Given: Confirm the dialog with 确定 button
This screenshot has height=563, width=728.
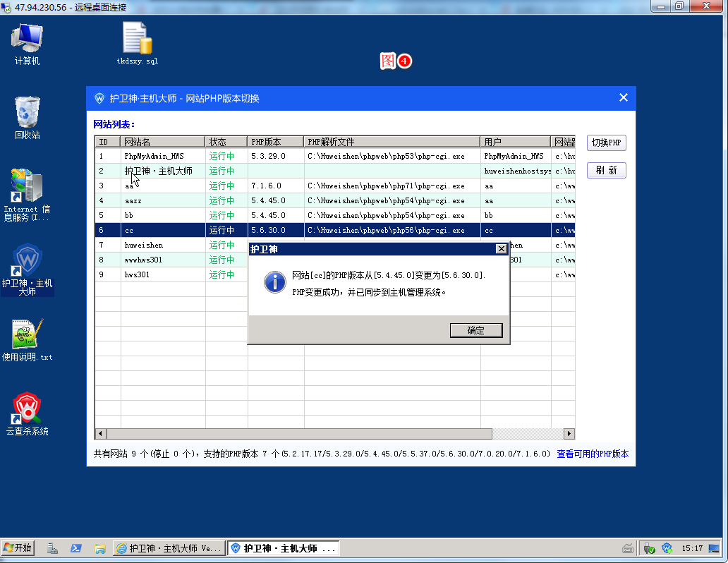Looking at the screenshot, I should pos(476,330).
